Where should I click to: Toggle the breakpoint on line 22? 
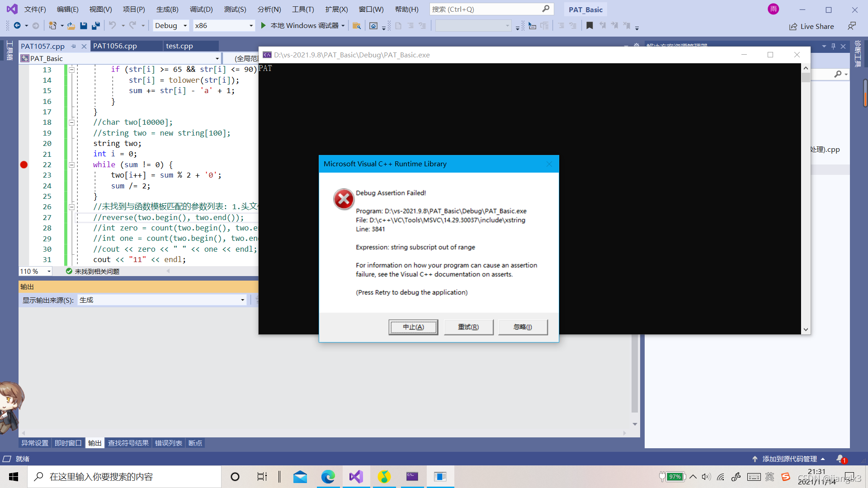click(x=24, y=165)
